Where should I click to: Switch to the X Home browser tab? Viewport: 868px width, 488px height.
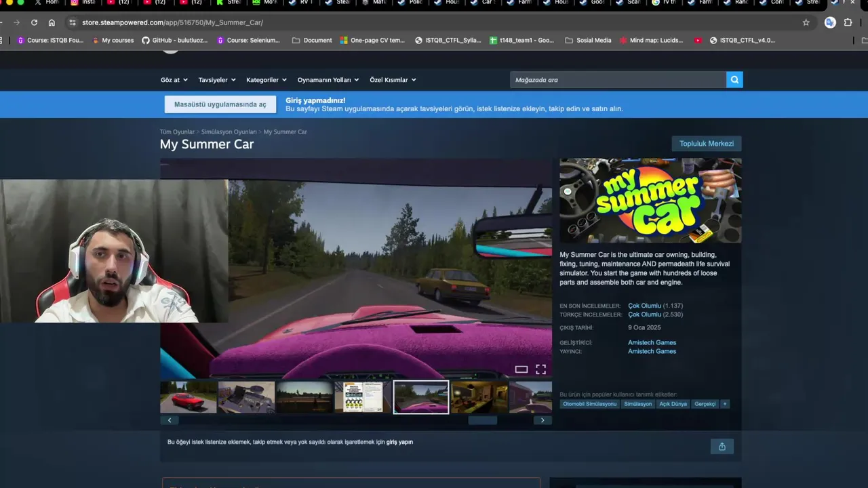47,3
